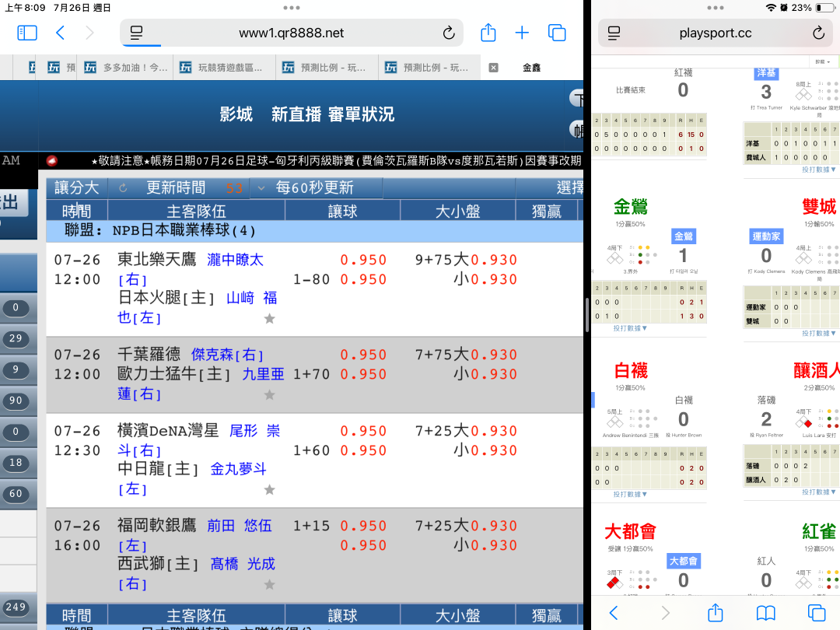Image resolution: width=840 pixels, height=630 pixels.
Task: Refresh odds with the reload icon
Action: click(123, 188)
